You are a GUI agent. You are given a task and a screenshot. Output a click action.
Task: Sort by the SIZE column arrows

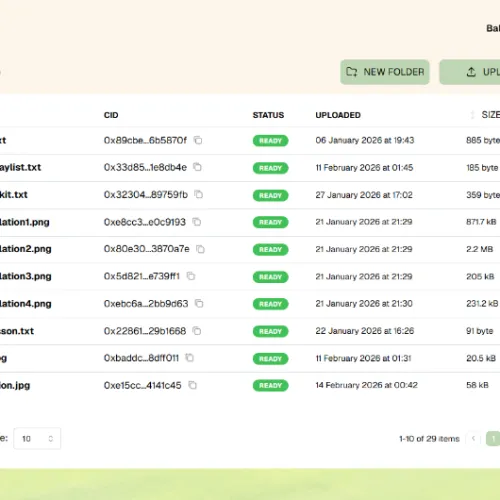coord(472,115)
